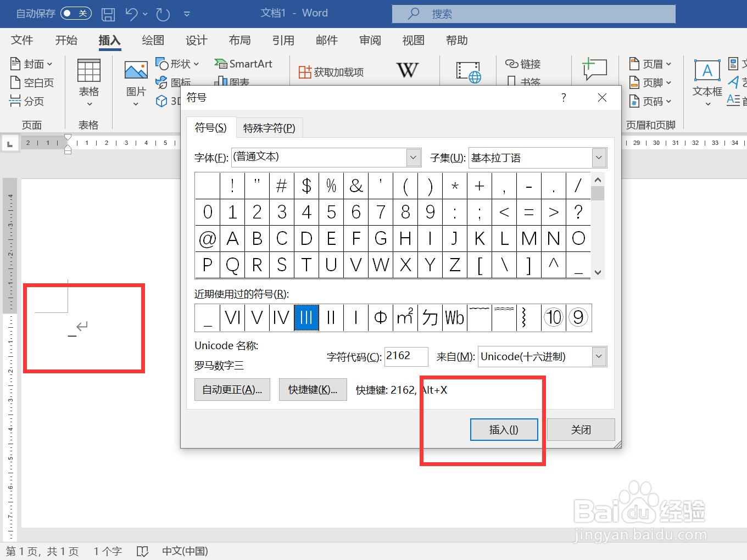Open AutoCorrect (自动更正) settings
Image resolution: width=747 pixels, height=560 pixels.
[232, 390]
